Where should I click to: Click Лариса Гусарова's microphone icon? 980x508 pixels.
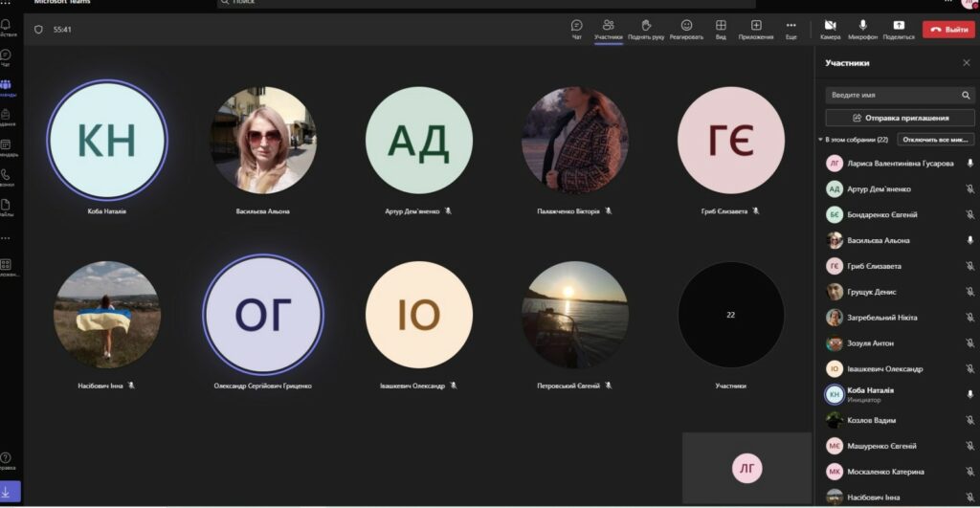(x=970, y=163)
